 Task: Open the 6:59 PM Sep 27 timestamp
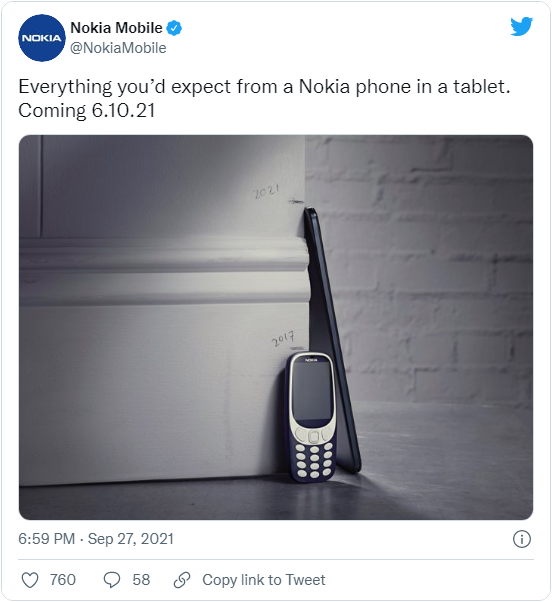point(96,539)
